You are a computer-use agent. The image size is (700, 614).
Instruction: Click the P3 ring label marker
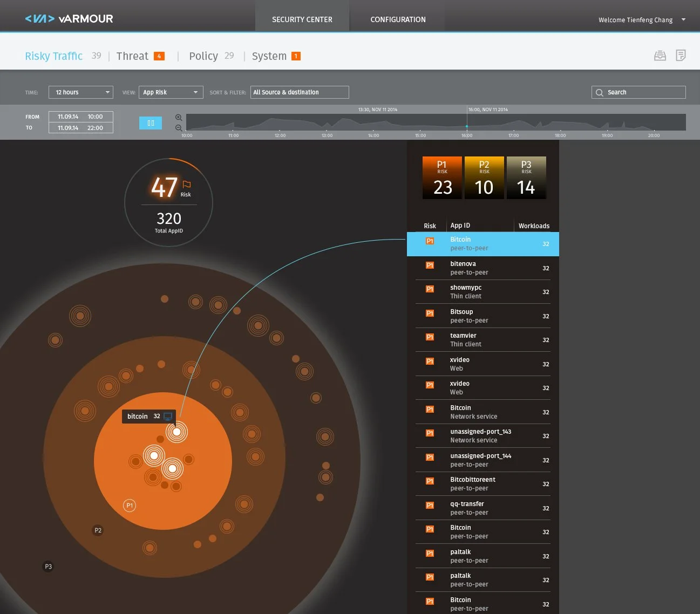(x=48, y=567)
